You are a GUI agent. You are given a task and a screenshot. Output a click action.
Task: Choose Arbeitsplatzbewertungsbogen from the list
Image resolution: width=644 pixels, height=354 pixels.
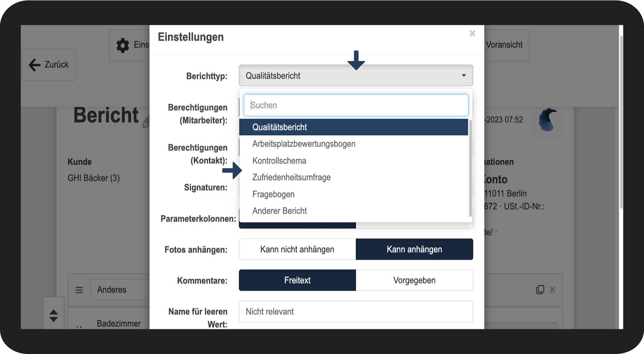click(304, 144)
